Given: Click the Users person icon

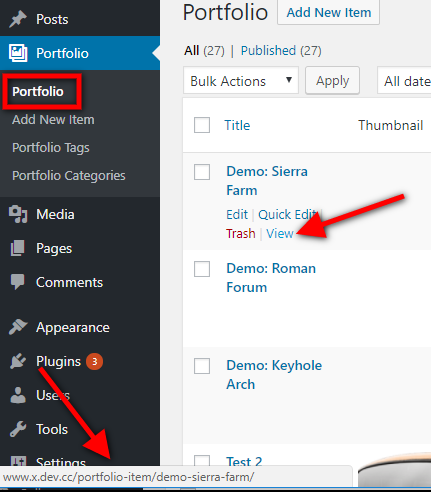Looking at the screenshot, I should pos(18,395).
